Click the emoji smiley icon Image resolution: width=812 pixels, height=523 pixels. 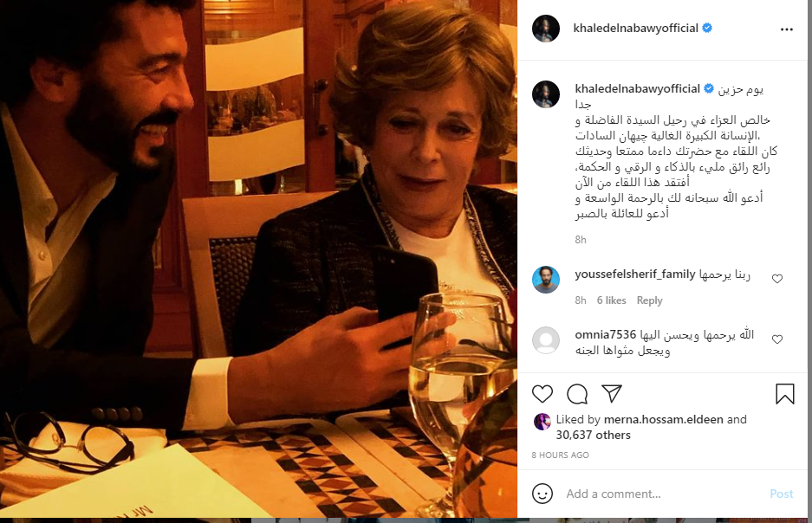542,494
